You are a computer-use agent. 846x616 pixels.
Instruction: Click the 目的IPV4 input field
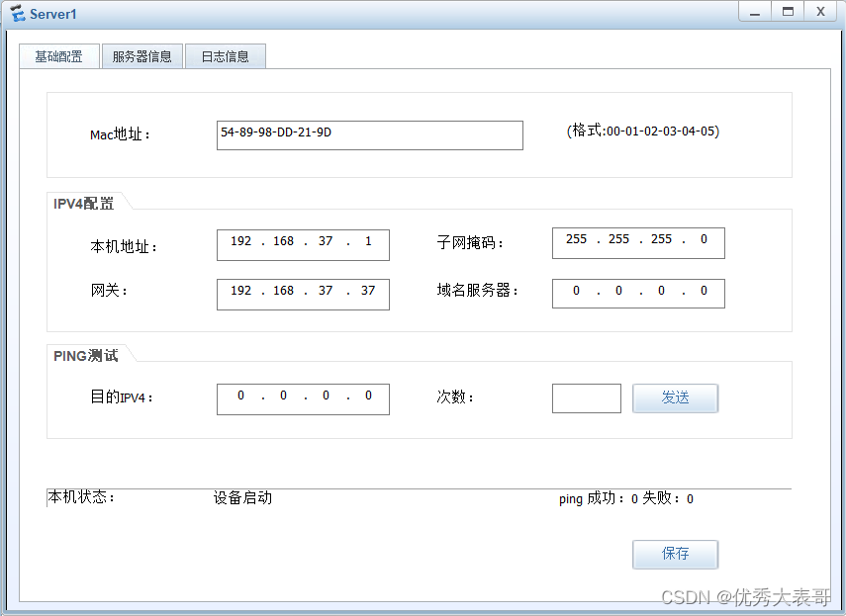click(x=303, y=399)
